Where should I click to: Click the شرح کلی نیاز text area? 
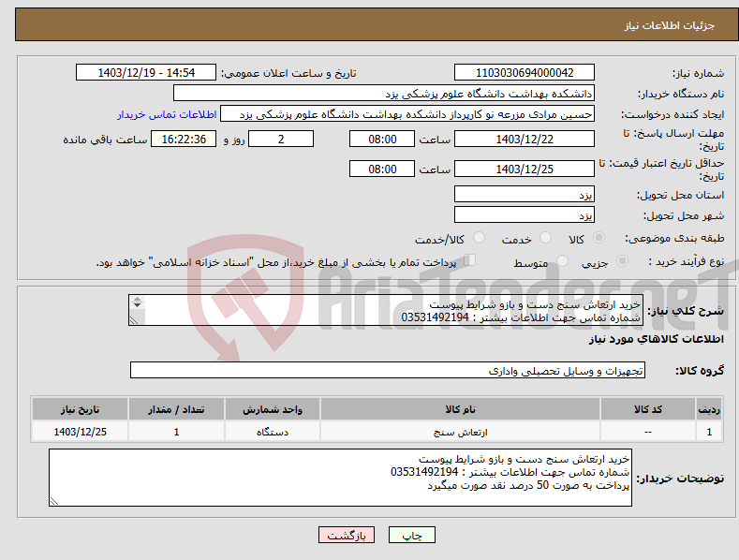386,310
